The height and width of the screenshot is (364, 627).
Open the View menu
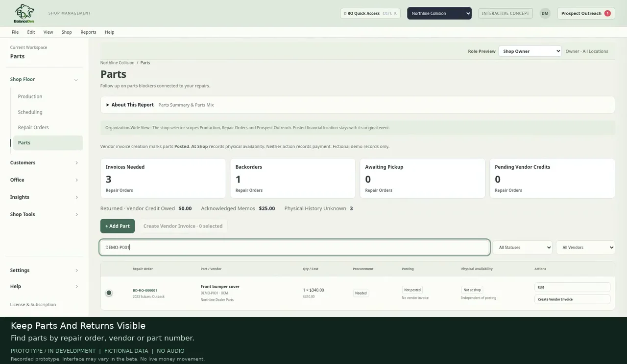(48, 32)
